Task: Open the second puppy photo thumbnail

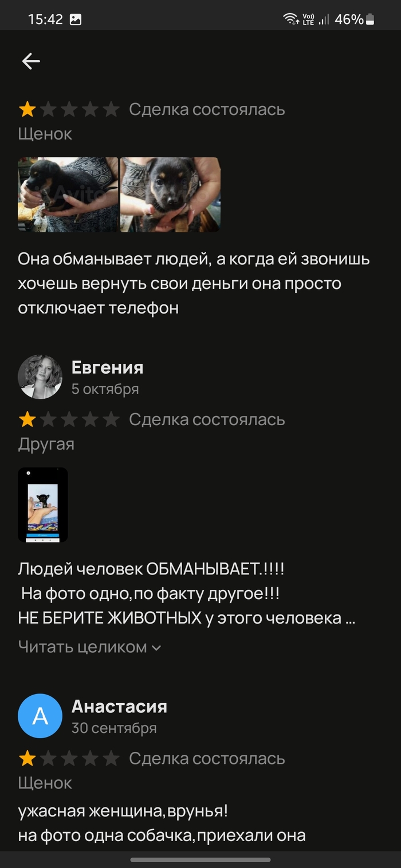Action: [x=170, y=195]
